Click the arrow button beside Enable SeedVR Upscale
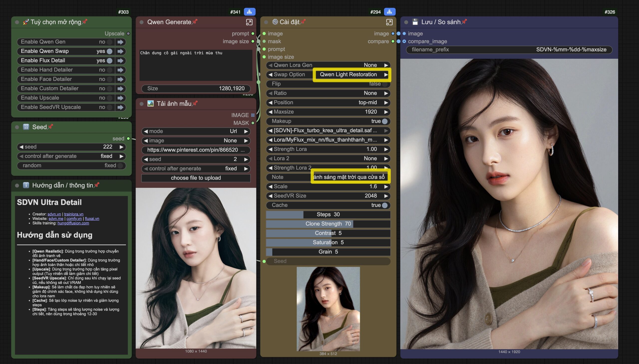The height and width of the screenshot is (364, 639). point(121,107)
